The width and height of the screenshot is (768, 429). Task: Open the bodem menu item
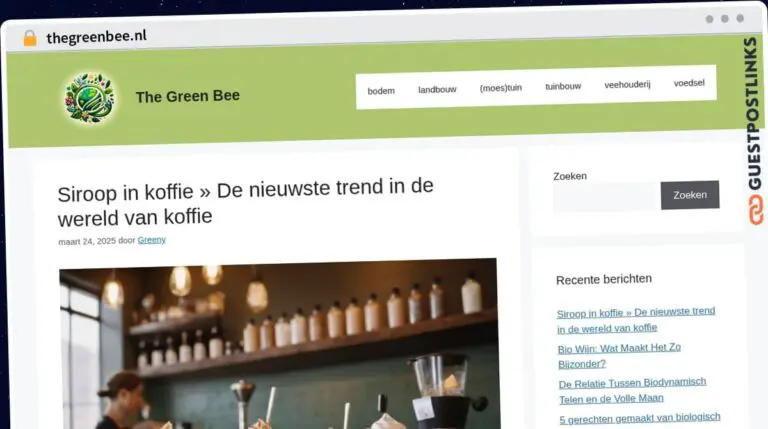[381, 91]
